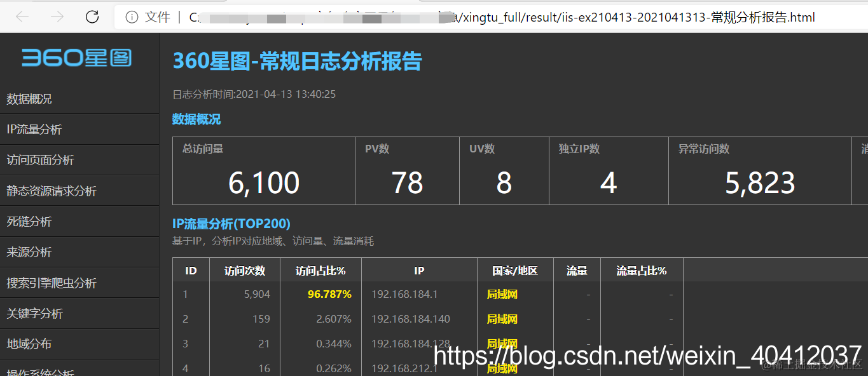Screen dimensions: 868x376
Task: Click the browser back arrow
Action: coord(23,17)
